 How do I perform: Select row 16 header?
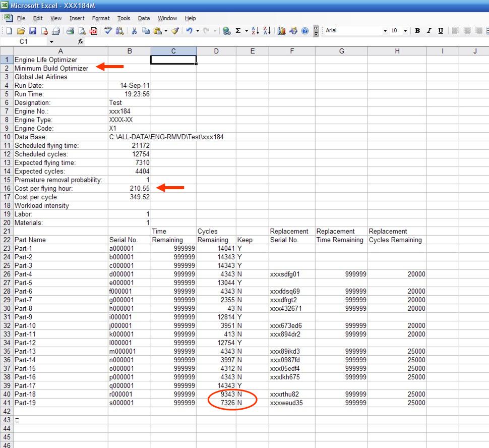coord(7,188)
